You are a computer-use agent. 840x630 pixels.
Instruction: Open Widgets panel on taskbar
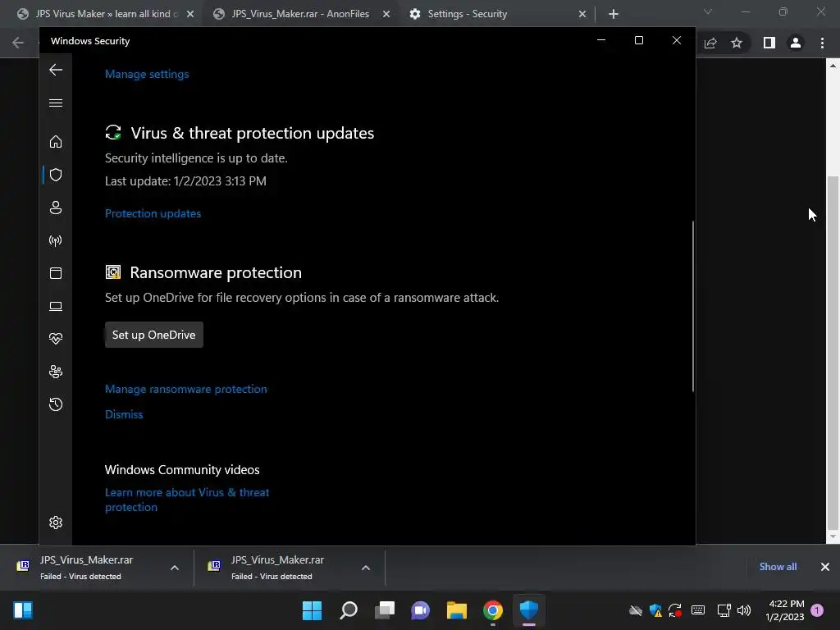(x=22, y=610)
